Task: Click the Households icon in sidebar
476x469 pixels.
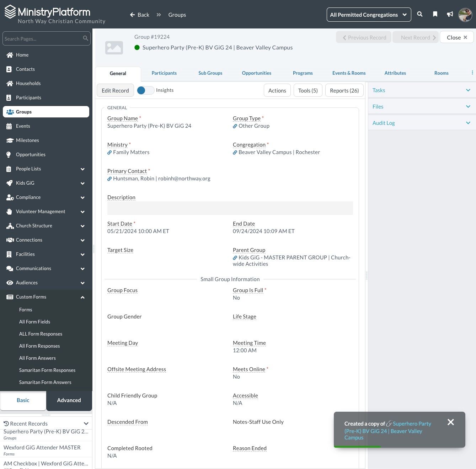Action: pos(10,83)
